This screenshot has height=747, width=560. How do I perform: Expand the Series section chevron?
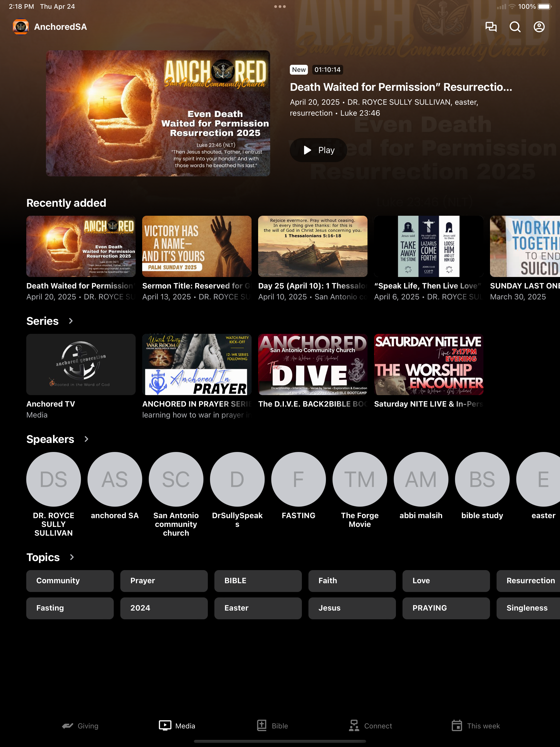click(71, 321)
